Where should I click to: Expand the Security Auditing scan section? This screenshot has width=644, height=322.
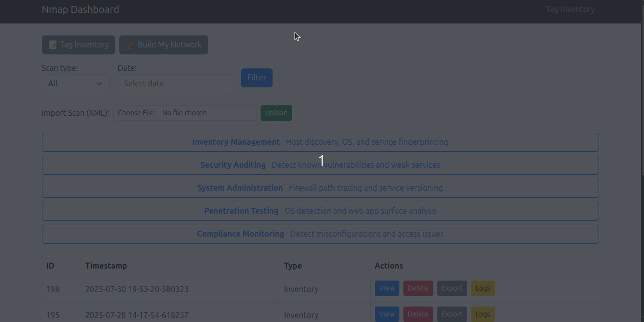click(320, 165)
